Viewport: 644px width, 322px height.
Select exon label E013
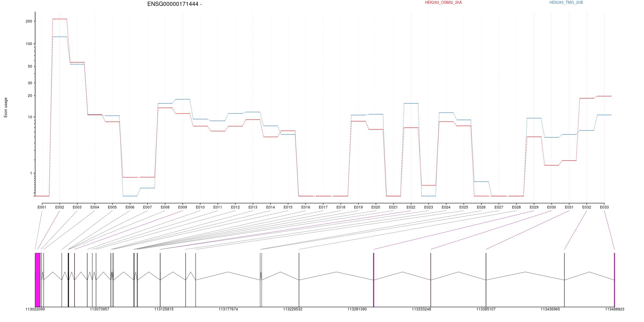pyautogui.click(x=253, y=207)
